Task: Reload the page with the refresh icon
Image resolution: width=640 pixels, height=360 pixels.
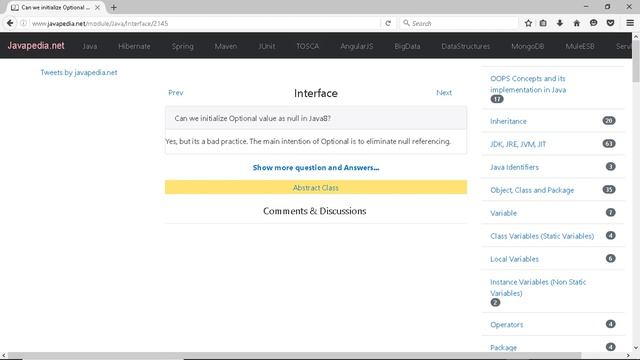Action: 388,23
